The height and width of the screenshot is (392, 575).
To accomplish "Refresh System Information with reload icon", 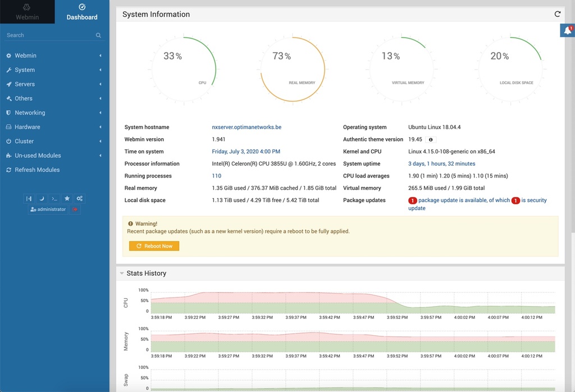I will (x=558, y=14).
